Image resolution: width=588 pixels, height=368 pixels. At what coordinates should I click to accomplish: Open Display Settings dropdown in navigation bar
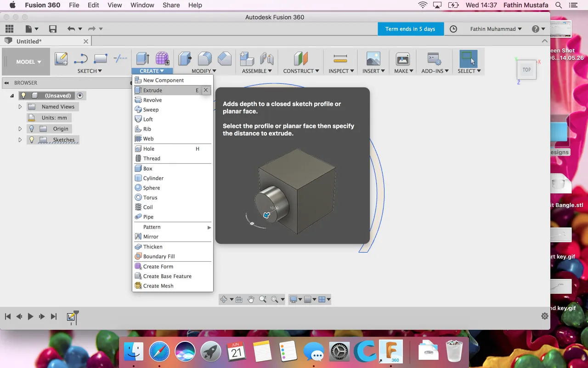click(x=295, y=299)
